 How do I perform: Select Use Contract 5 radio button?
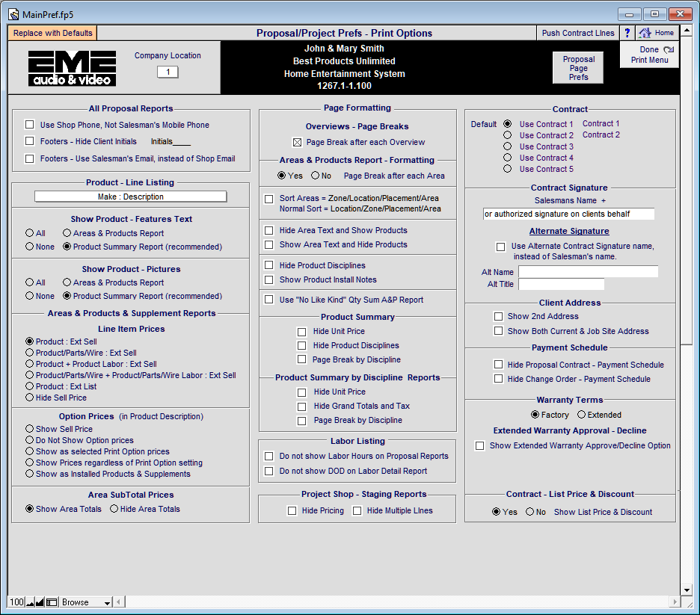[x=508, y=169]
